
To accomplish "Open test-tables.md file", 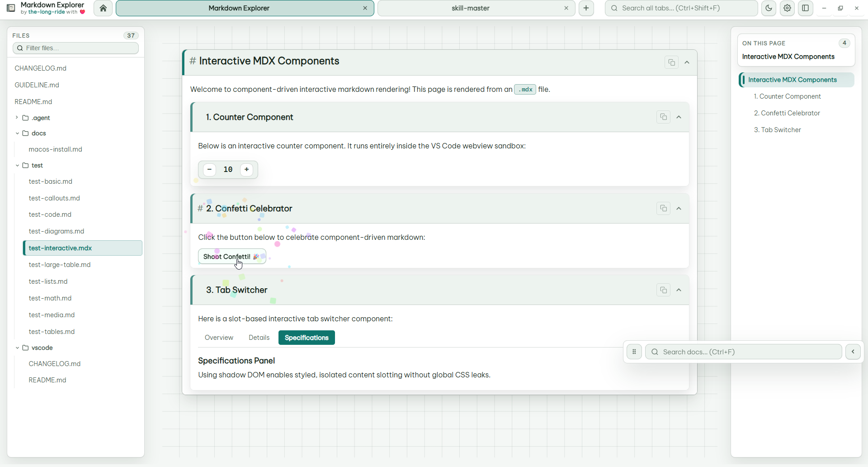I will [52, 332].
